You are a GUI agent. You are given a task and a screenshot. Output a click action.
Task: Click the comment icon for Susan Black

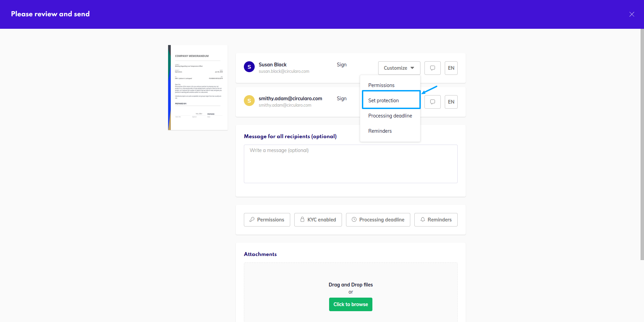pos(432,68)
